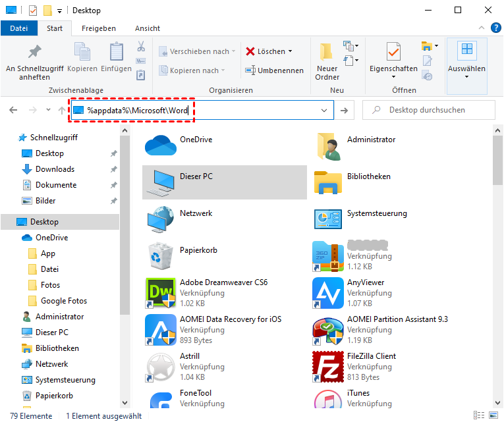Click the scissors cut icon
The width and height of the screenshot is (504, 424).
click(141, 46)
